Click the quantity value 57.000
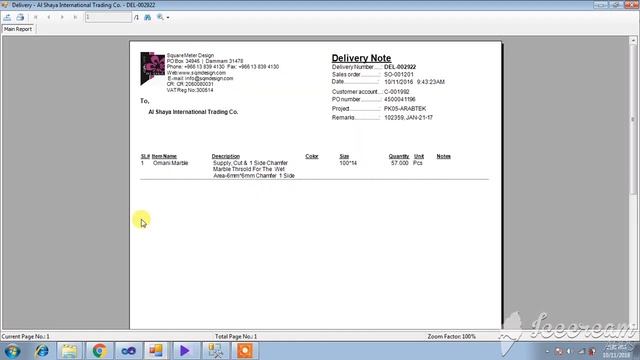This screenshot has width=640, height=360. coord(400,163)
